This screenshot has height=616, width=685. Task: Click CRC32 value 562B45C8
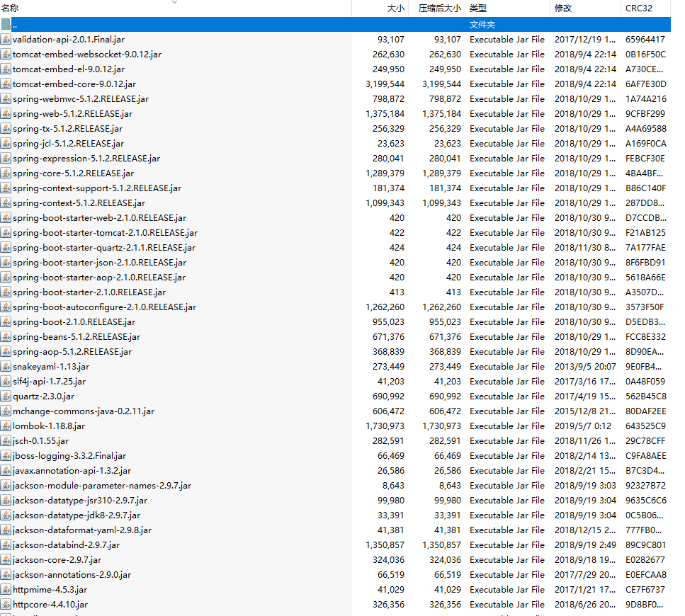tap(645, 396)
